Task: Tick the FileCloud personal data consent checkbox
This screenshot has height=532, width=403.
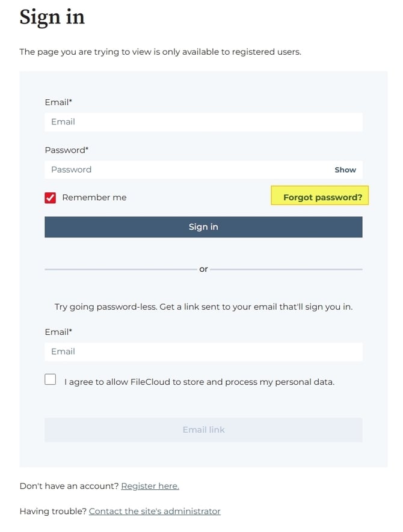Action: pos(51,380)
